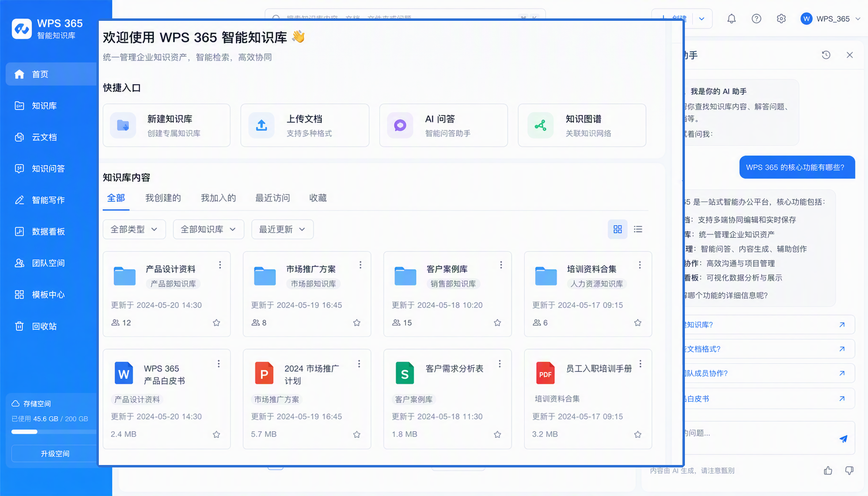Open the notifications bell icon
Viewport: 868px width, 496px height.
point(731,19)
